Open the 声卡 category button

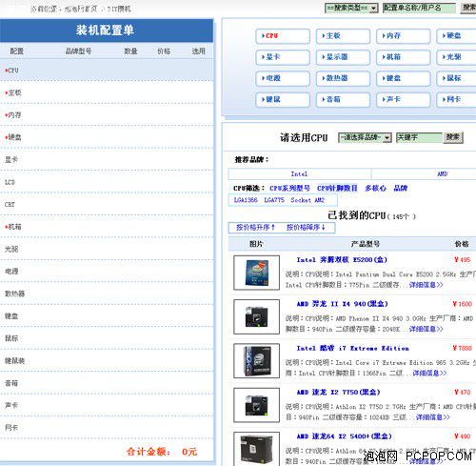tap(404, 99)
